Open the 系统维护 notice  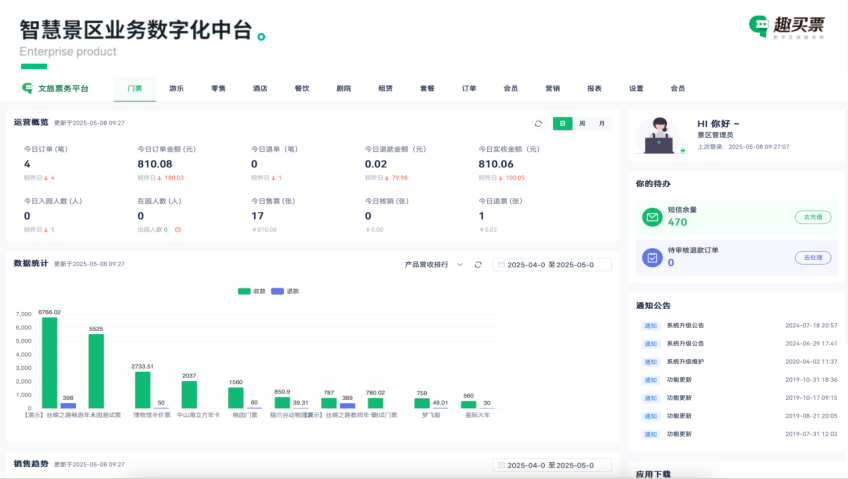click(x=685, y=361)
